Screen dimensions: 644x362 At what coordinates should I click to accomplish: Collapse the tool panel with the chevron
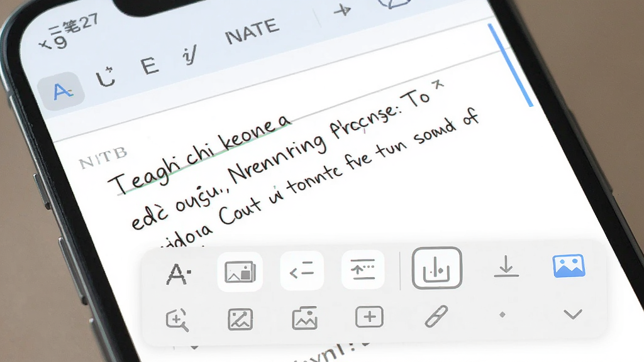(x=573, y=314)
